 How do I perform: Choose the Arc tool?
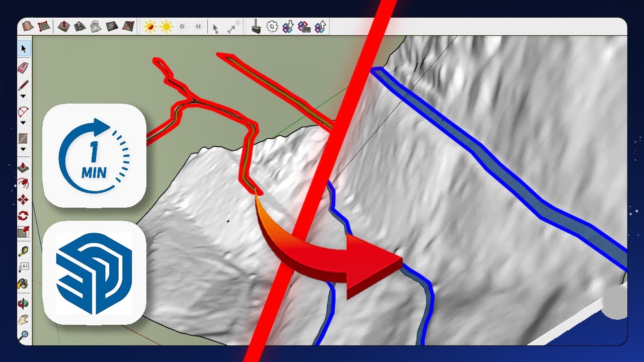[23, 111]
